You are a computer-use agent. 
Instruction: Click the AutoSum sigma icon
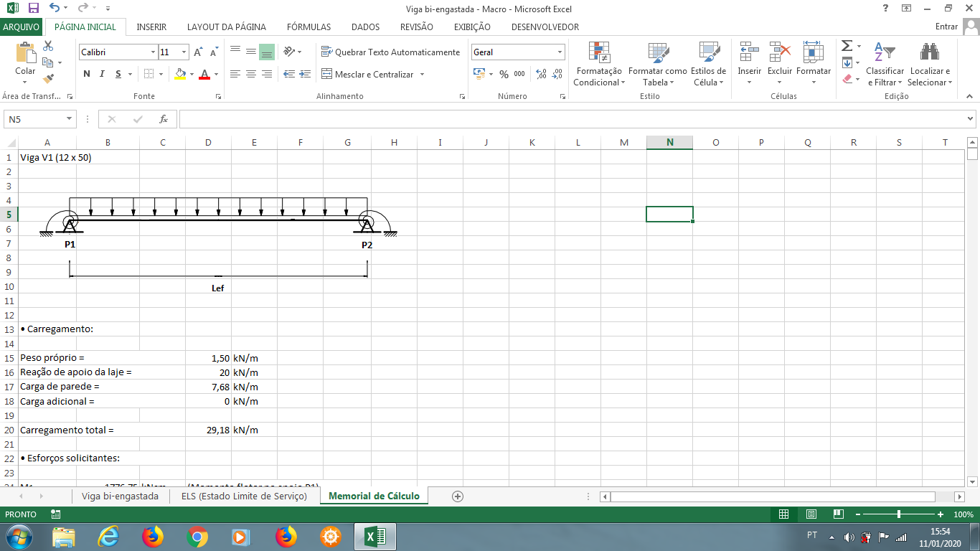tap(847, 46)
